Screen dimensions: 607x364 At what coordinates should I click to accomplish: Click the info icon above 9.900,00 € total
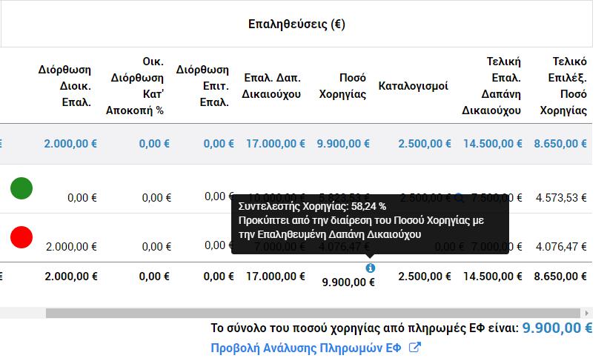coord(370,268)
